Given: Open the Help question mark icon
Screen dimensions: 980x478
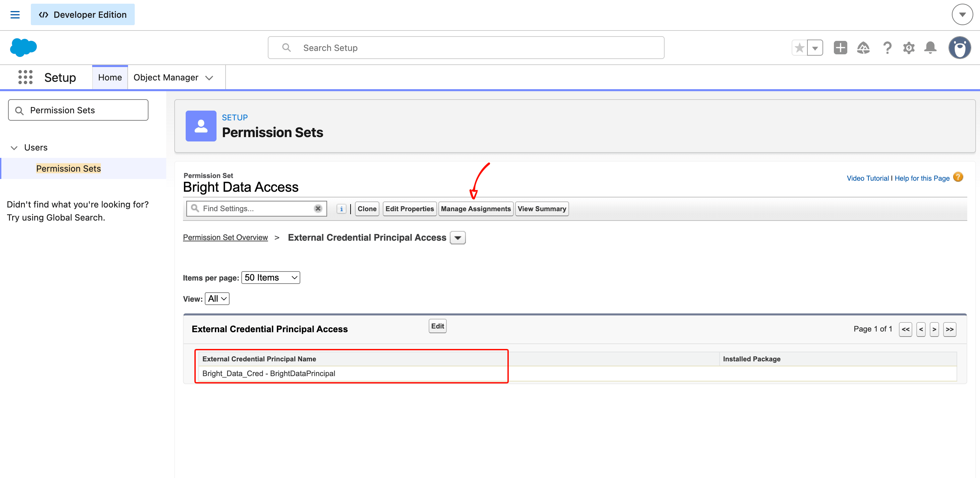Looking at the screenshot, I should (887, 48).
